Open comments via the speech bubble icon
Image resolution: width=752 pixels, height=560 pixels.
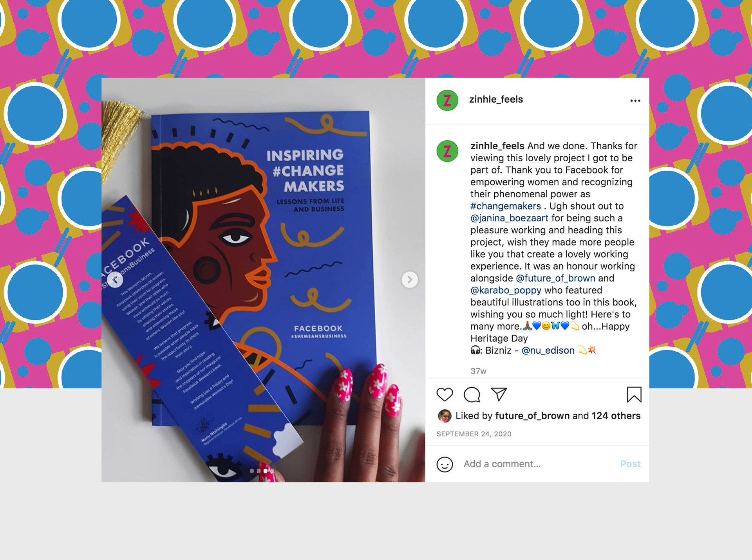tap(472, 394)
